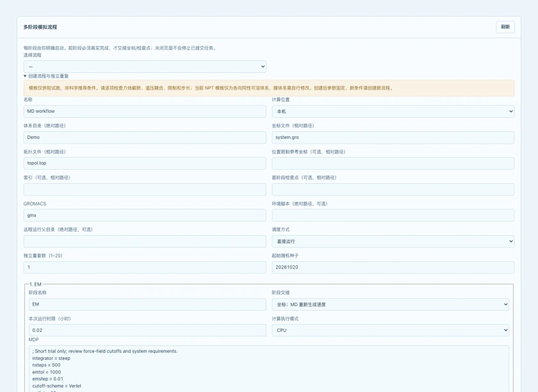Focus the 独立重复数 field showing 1
The height and width of the screenshot is (392, 538).
coord(145,267)
